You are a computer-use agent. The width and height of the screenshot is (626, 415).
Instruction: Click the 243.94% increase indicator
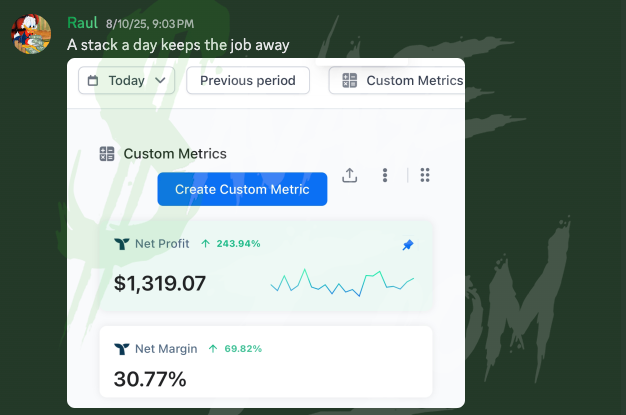[231, 243]
